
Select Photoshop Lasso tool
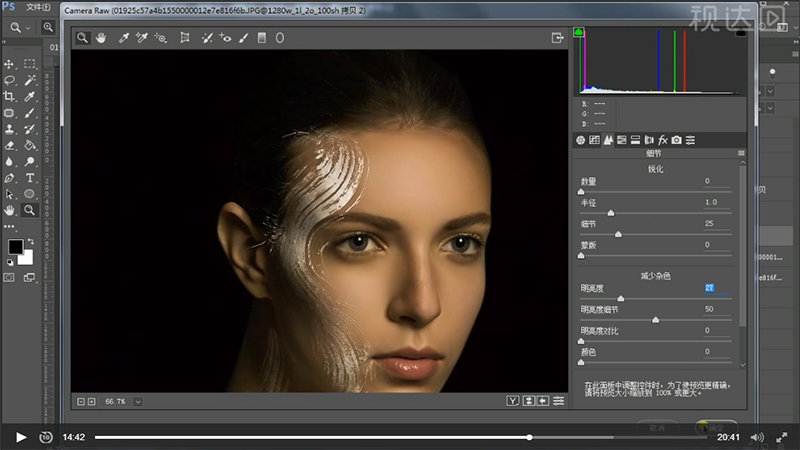tap(9, 80)
